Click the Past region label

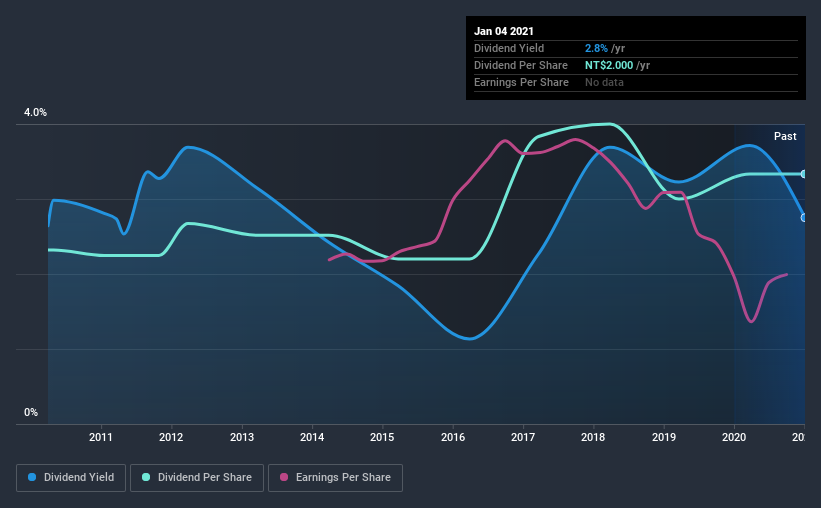pyautogui.click(x=785, y=137)
